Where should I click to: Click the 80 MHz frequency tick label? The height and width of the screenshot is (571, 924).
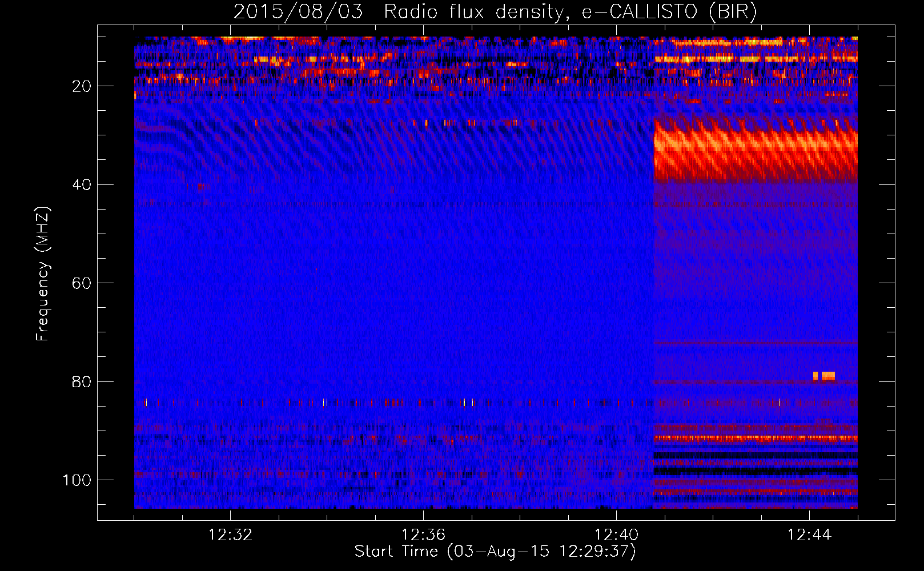tap(82, 381)
